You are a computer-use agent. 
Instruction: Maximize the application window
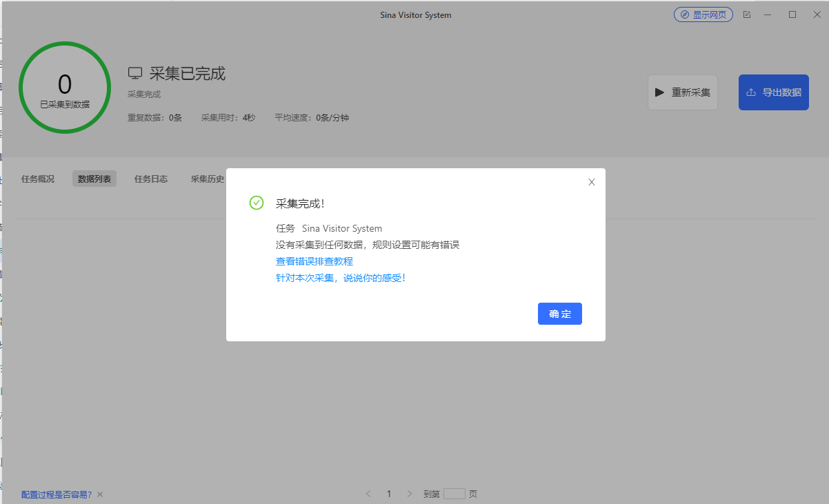(792, 14)
